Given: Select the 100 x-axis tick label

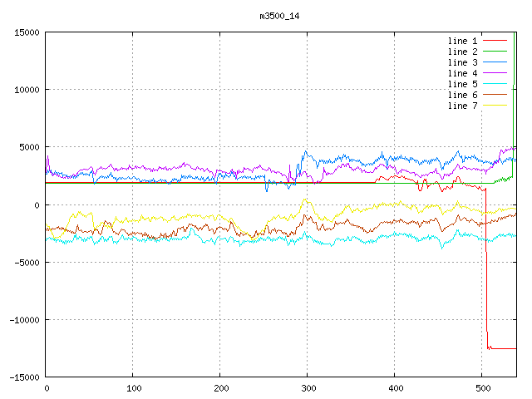Looking at the screenshot, I should 132,388.
